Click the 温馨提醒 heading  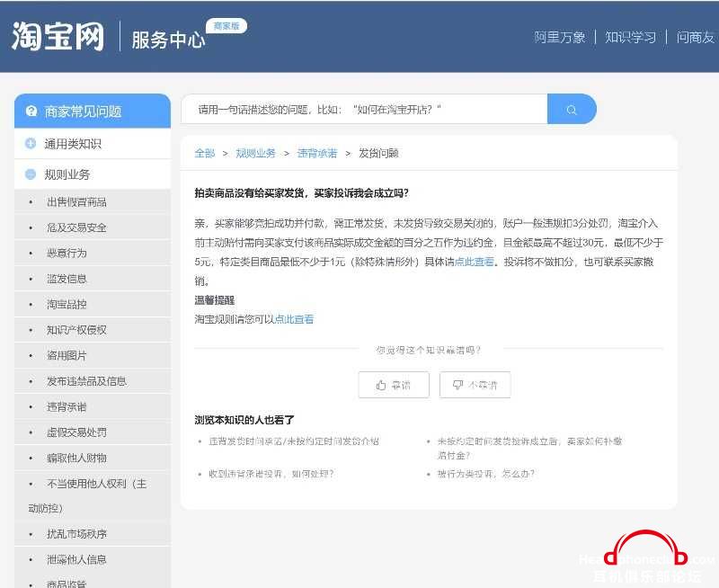(x=215, y=300)
